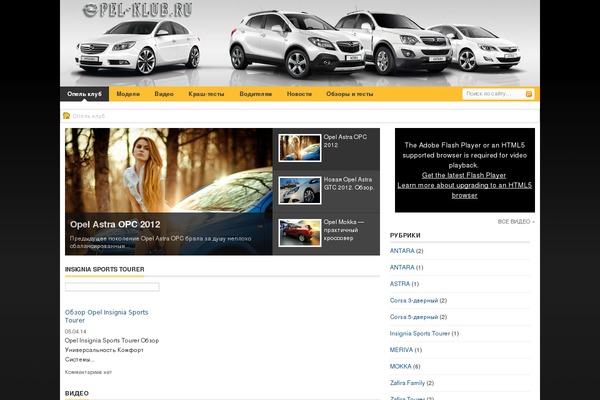Click the Новая Opel Astra GTC 2012. Обзор title
Screen dimensions: 600x400
pyautogui.click(x=349, y=183)
